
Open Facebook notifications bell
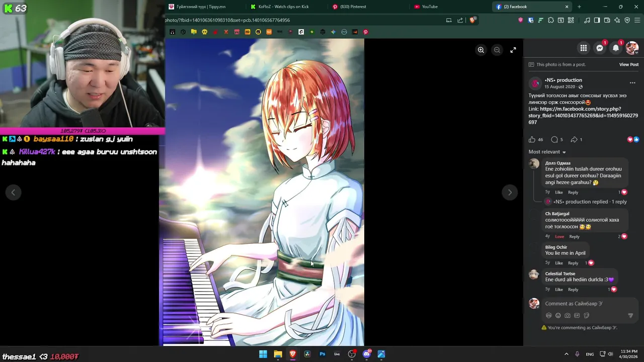click(616, 48)
